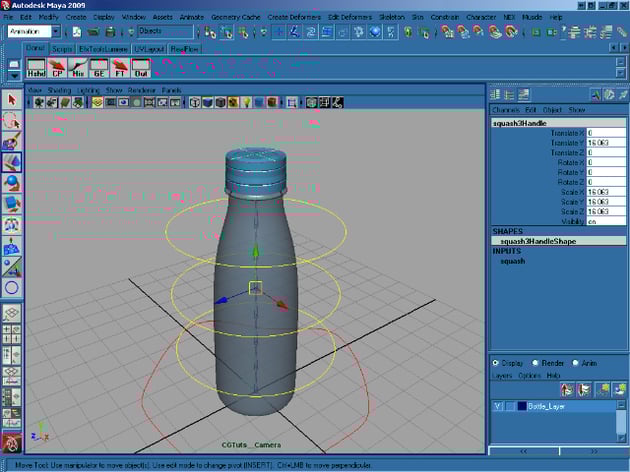This screenshot has height=472, width=630.
Task: Open the Create Deformers menu
Action: 294,17
